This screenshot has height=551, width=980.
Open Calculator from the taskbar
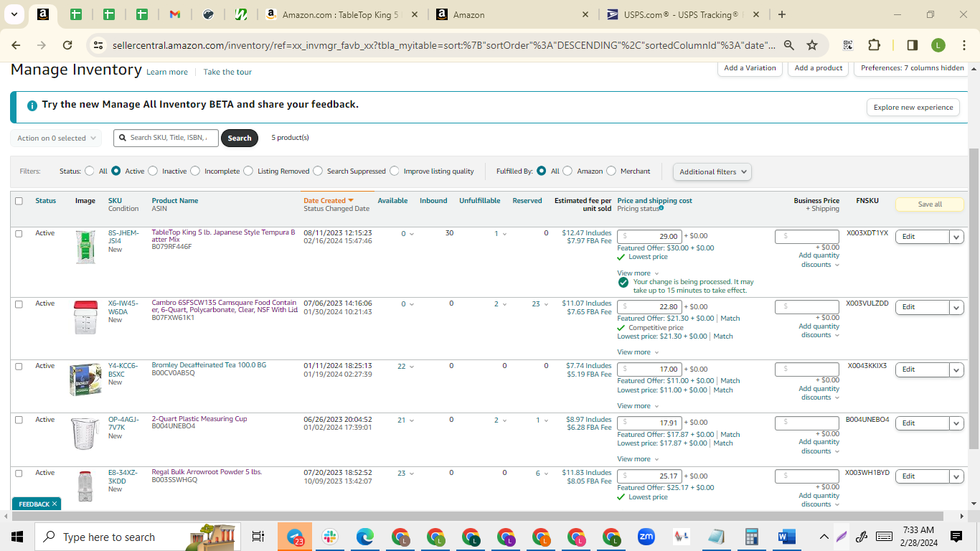[x=752, y=537]
